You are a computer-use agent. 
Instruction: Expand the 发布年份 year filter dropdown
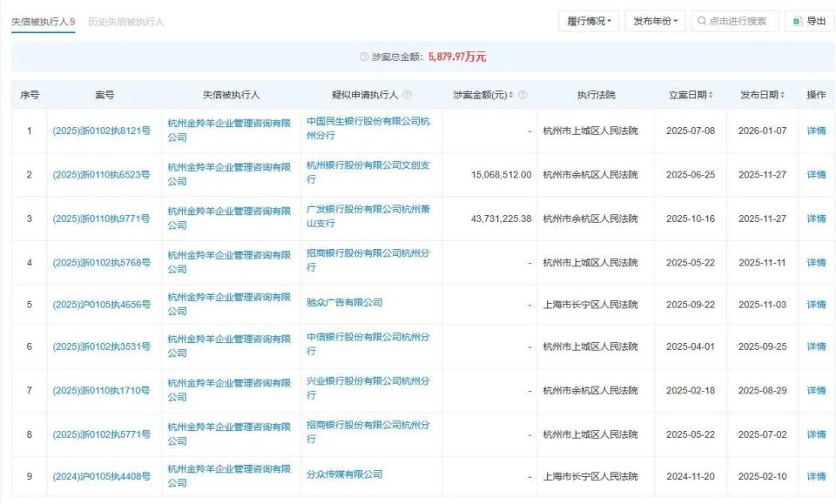coord(654,20)
